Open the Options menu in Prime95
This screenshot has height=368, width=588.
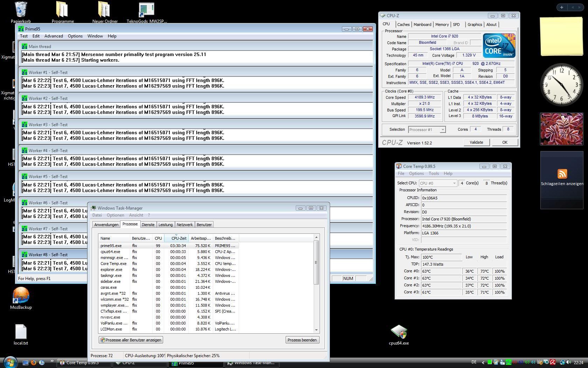(x=75, y=36)
